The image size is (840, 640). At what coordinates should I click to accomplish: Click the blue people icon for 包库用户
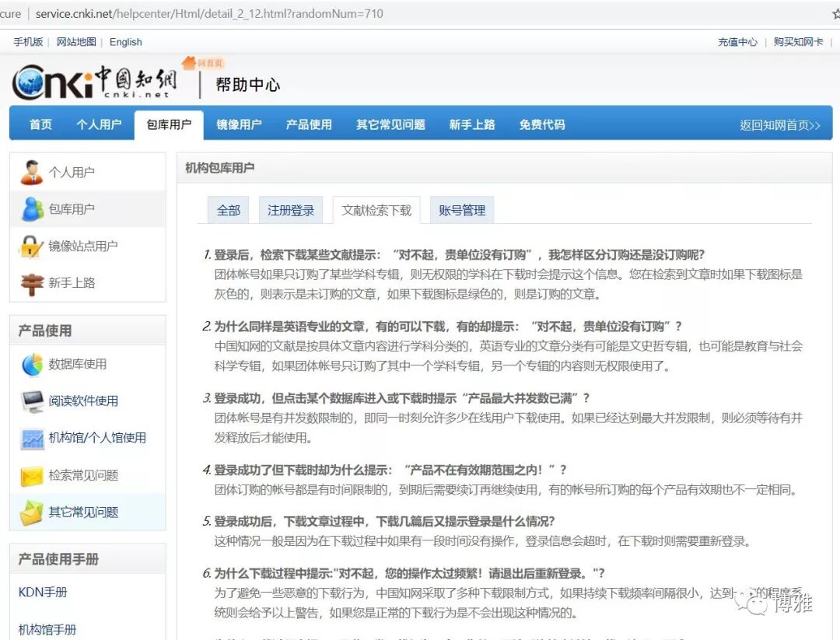click(x=32, y=209)
